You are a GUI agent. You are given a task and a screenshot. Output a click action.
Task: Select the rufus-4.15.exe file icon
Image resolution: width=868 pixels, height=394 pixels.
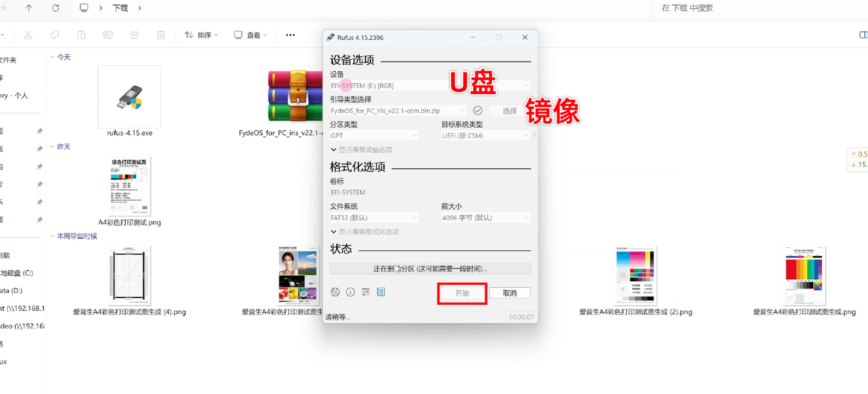click(x=130, y=96)
